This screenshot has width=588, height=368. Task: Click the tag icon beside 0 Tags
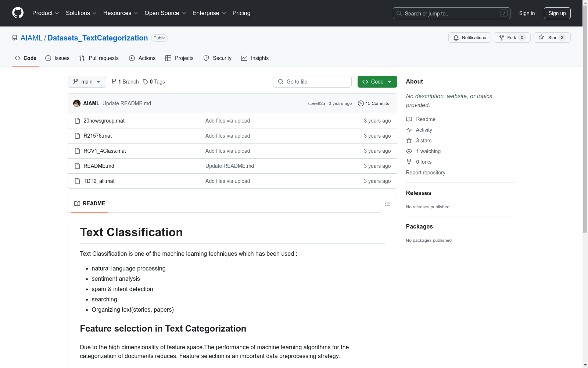pyautogui.click(x=146, y=82)
